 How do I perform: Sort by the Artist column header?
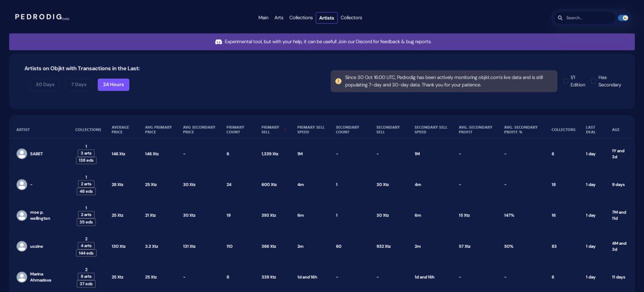[23, 130]
